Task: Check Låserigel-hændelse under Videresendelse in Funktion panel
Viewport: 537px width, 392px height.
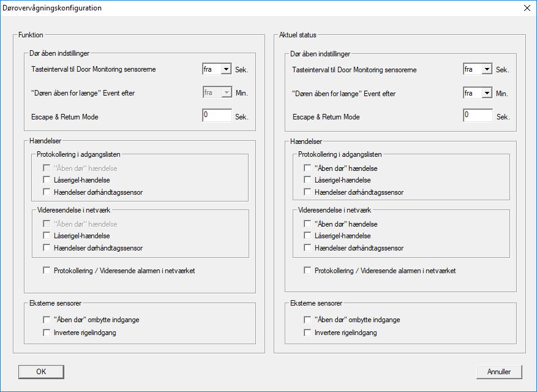Action: point(47,236)
